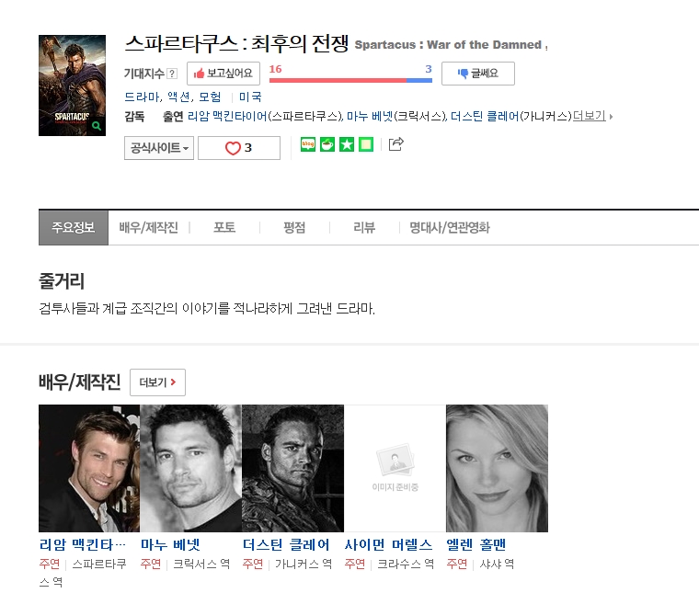Switch to the 포토 tab
The height and width of the screenshot is (616, 699).
224,228
